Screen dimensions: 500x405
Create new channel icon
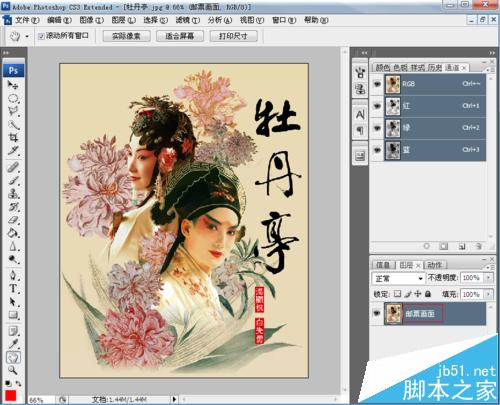point(462,246)
